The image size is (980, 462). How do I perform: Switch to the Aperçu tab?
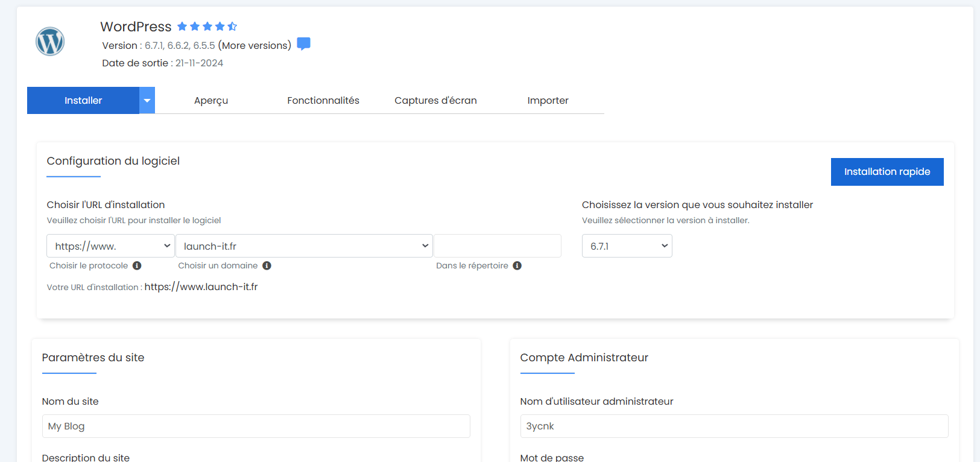tap(211, 101)
